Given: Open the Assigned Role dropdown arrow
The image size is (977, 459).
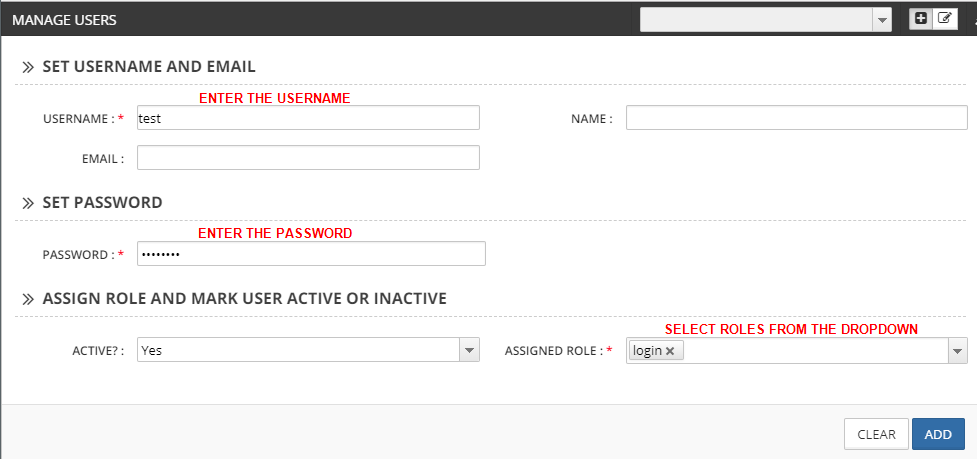Looking at the screenshot, I should pos(957,350).
